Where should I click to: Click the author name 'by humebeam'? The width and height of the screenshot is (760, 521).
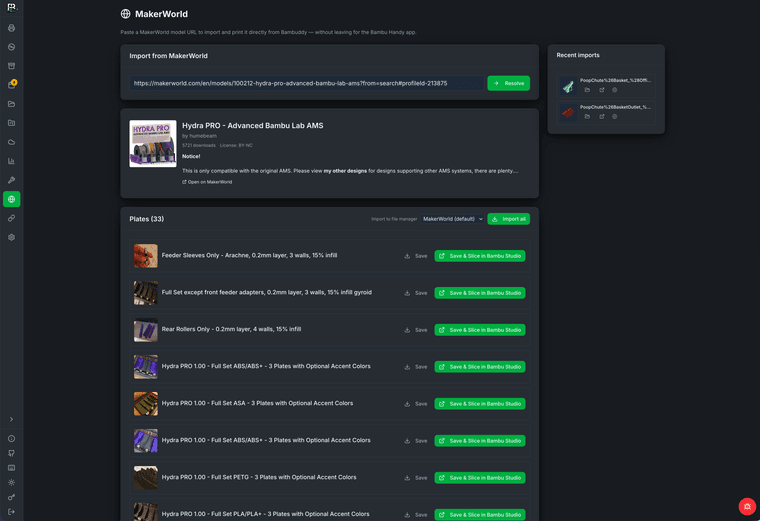[x=199, y=136]
